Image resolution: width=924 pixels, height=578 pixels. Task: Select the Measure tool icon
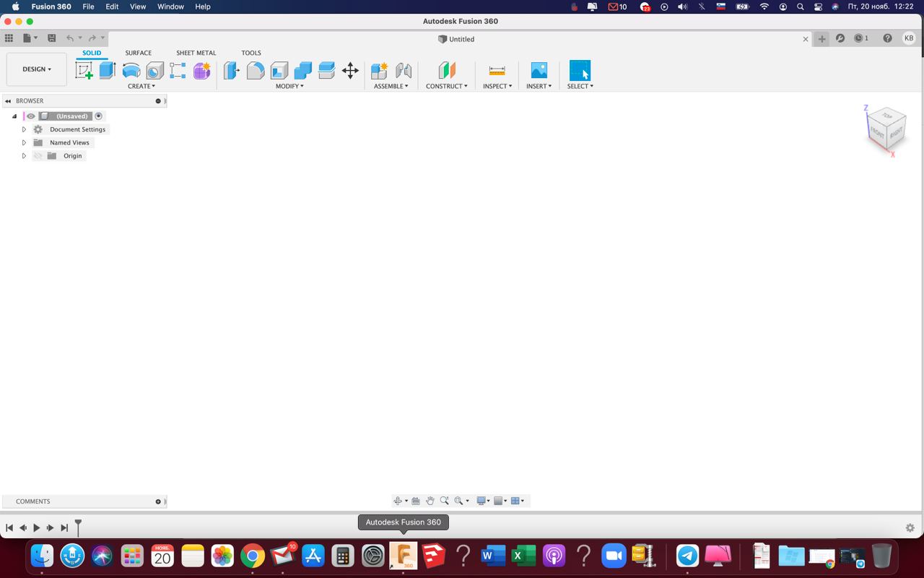point(497,70)
